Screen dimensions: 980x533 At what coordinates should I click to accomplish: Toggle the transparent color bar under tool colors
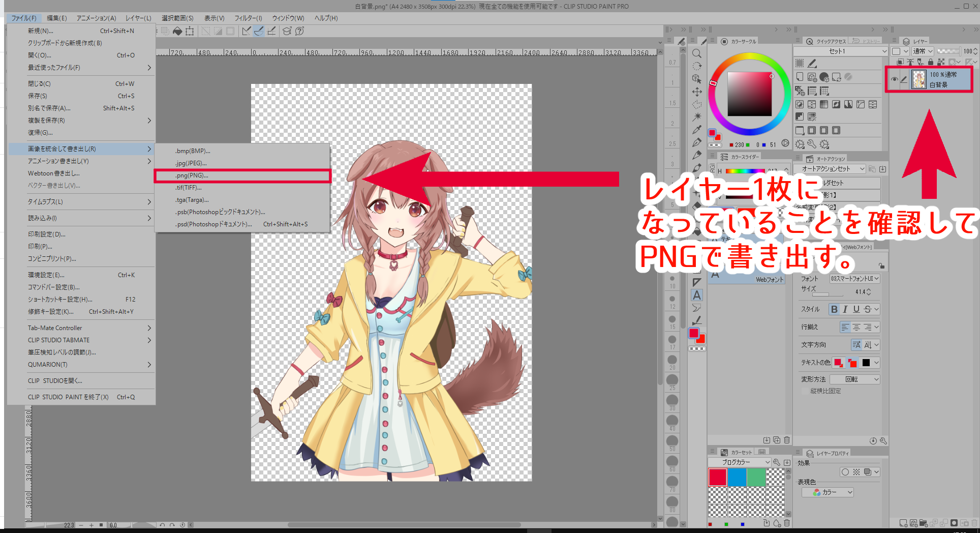pos(697,349)
